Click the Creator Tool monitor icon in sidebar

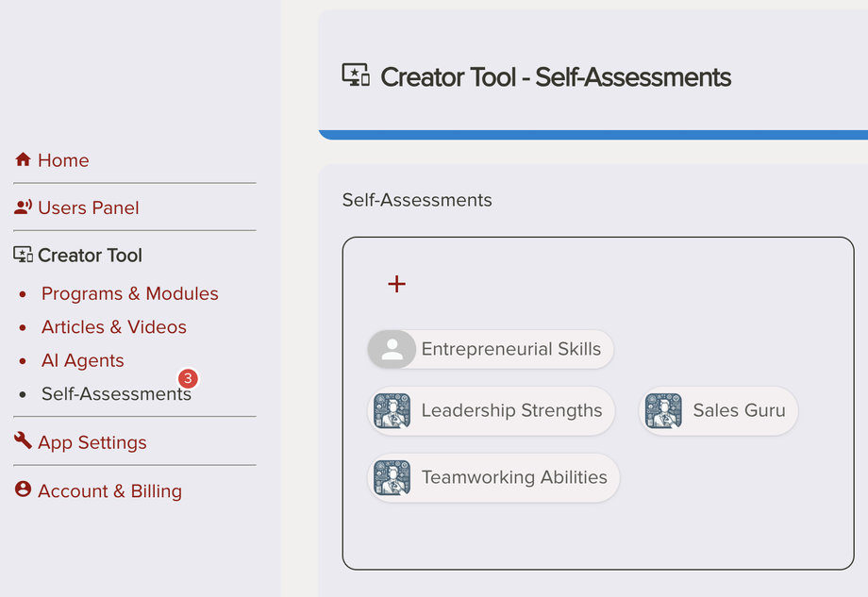[x=24, y=255]
